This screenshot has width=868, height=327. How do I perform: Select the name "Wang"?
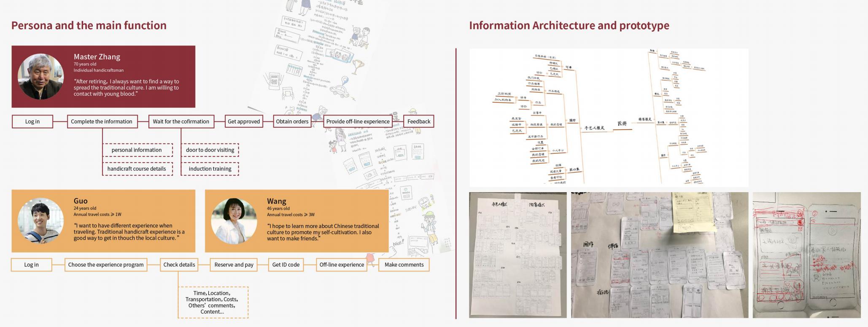pos(277,201)
